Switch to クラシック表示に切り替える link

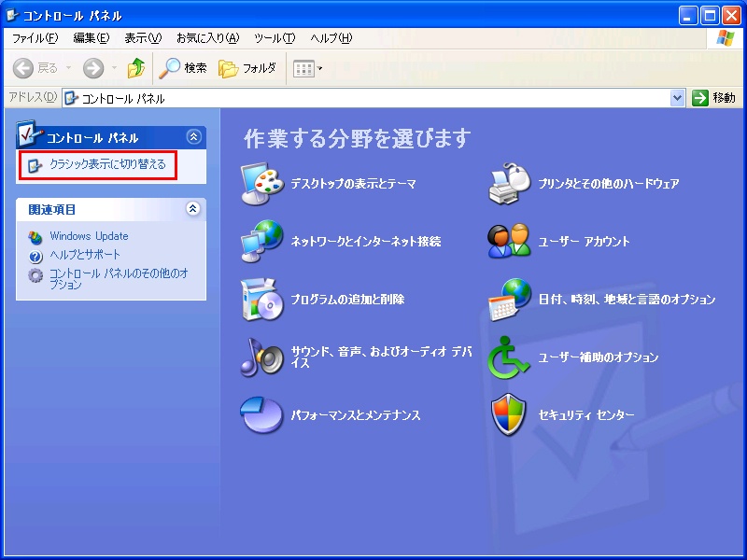107,164
